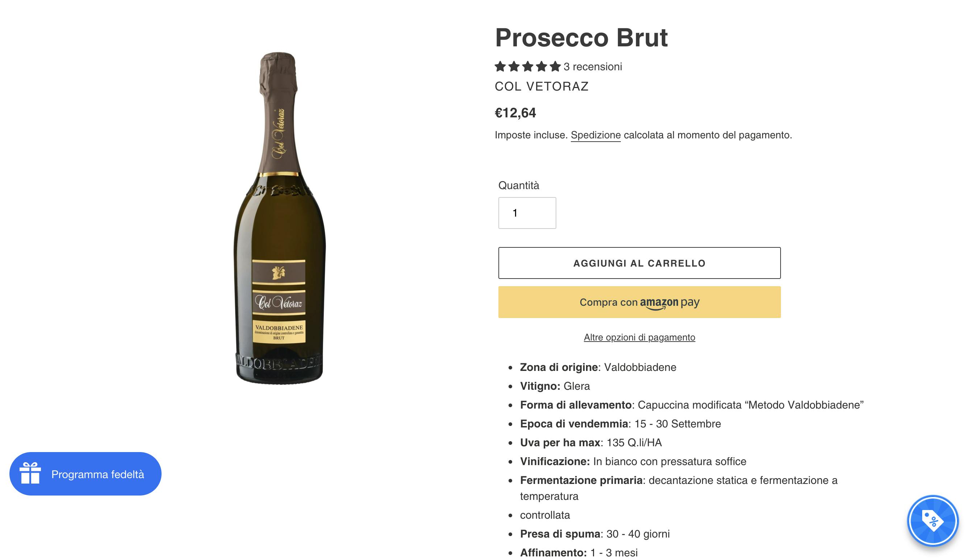Click the gift box icon
This screenshot has width=970, height=560.
[x=30, y=473]
